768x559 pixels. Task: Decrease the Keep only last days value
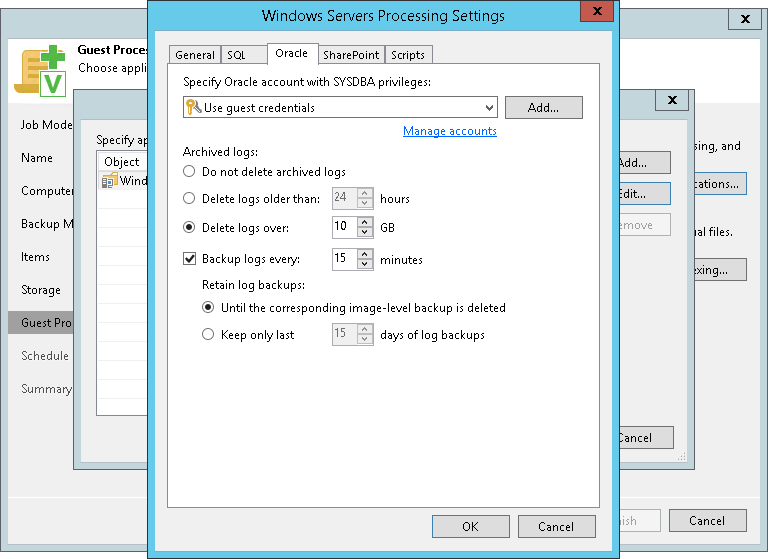click(x=365, y=339)
